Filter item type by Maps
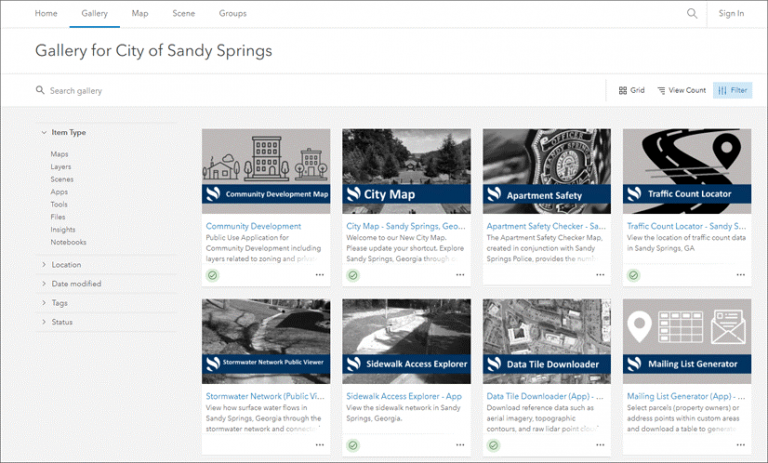Screen dimensions: 768x463 click(59, 154)
